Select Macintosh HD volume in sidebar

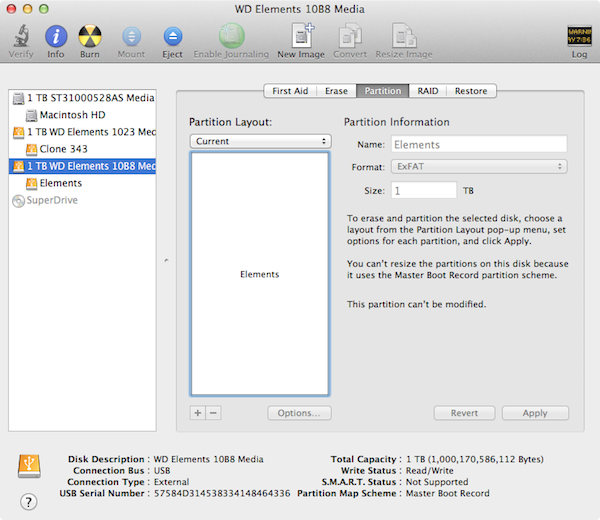pos(74,115)
